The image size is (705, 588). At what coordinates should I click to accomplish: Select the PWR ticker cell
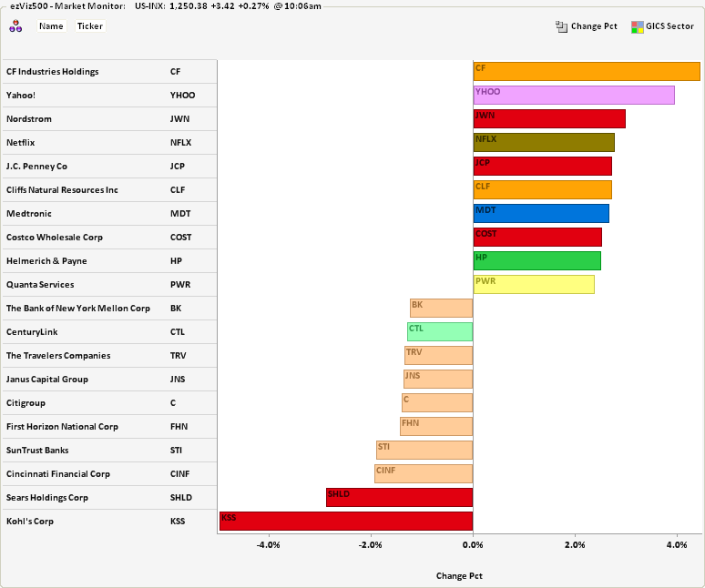click(180, 284)
